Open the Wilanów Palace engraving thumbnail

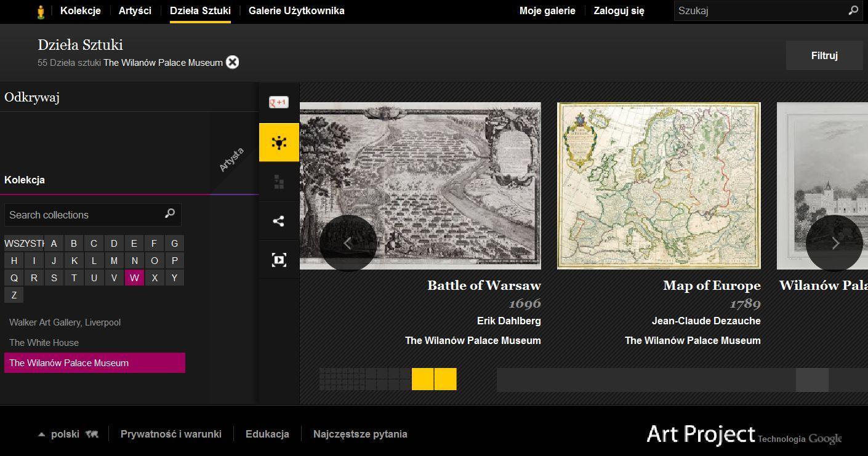822,186
